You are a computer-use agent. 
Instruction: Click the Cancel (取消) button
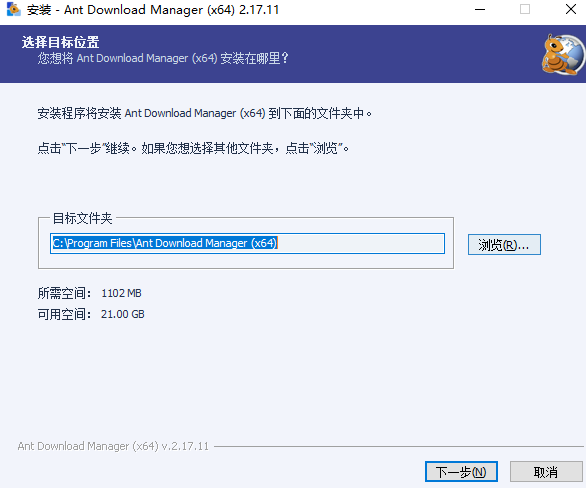(x=546, y=472)
